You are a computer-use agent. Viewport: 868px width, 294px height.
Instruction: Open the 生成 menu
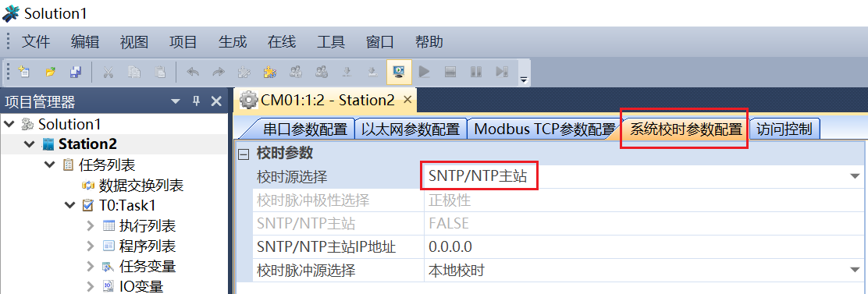[x=233, y=41]
